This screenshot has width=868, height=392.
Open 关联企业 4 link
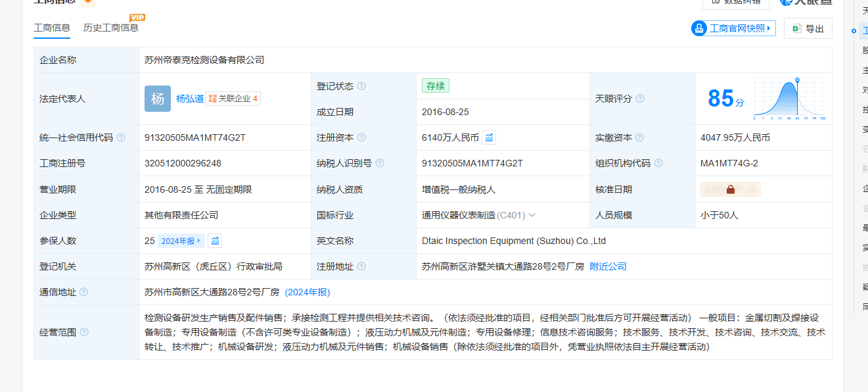[x=233, y=99]
